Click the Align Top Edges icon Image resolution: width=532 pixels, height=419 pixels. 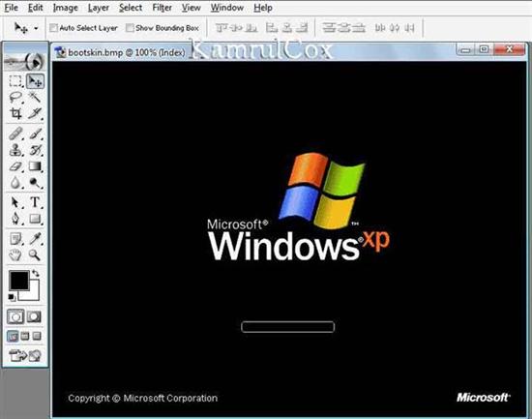pos(222,28)
